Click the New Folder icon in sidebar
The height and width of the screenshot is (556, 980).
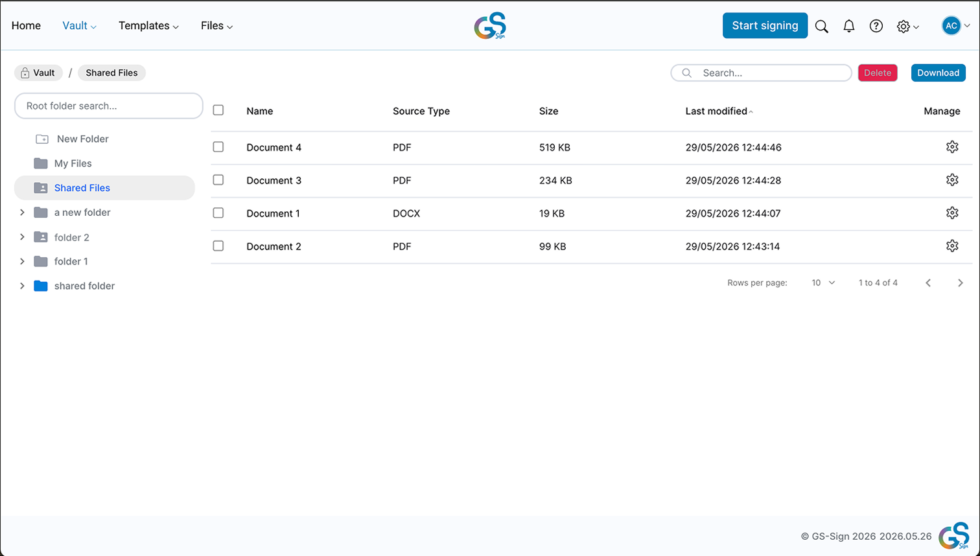[42, 139]
